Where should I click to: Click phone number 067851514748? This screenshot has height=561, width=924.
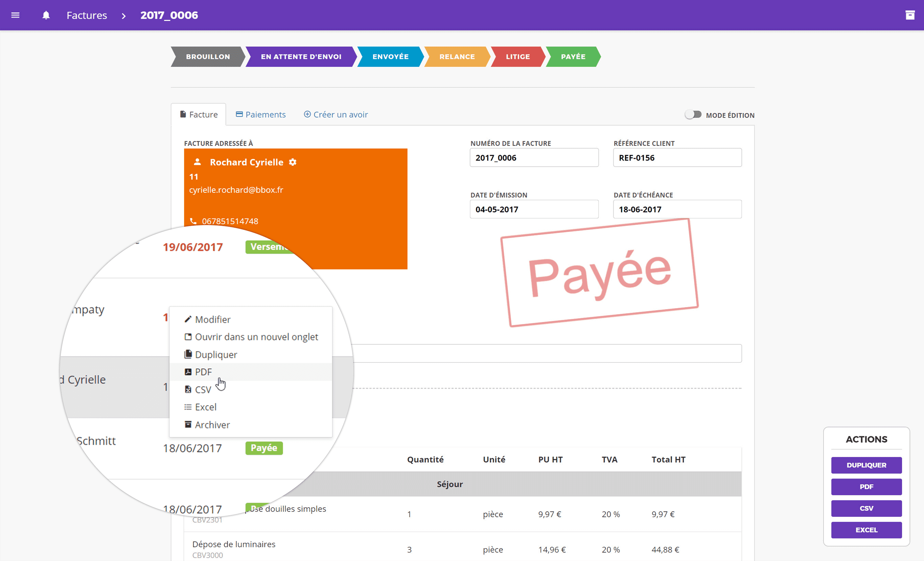point(230,221)
